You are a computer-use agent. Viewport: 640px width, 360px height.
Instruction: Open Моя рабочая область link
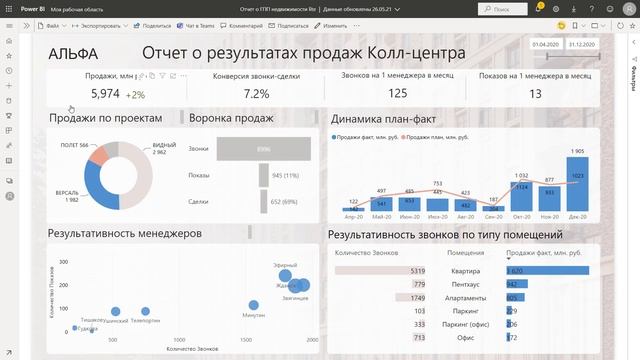(x=77, y=9)
